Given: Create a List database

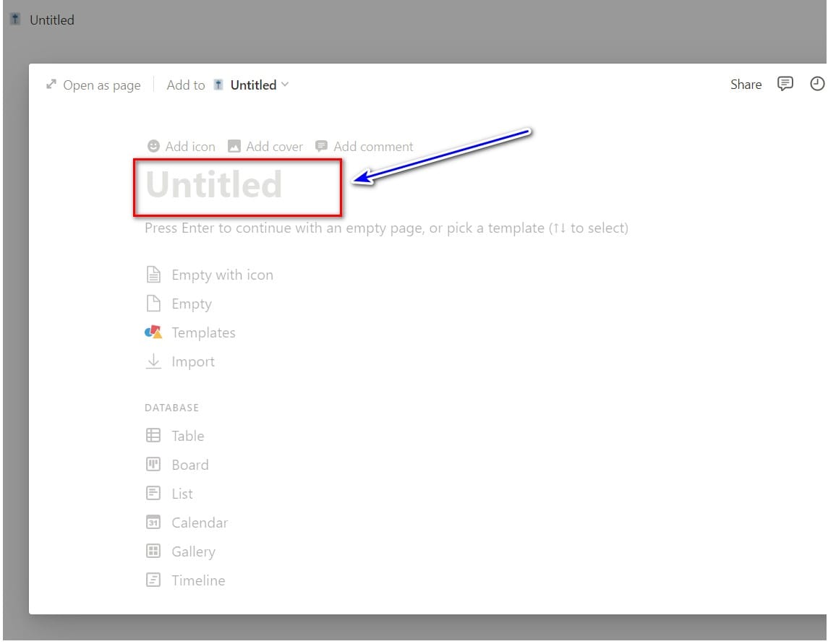Looking at the screenshot, I should pyautogui.click(x=169, y=494).
